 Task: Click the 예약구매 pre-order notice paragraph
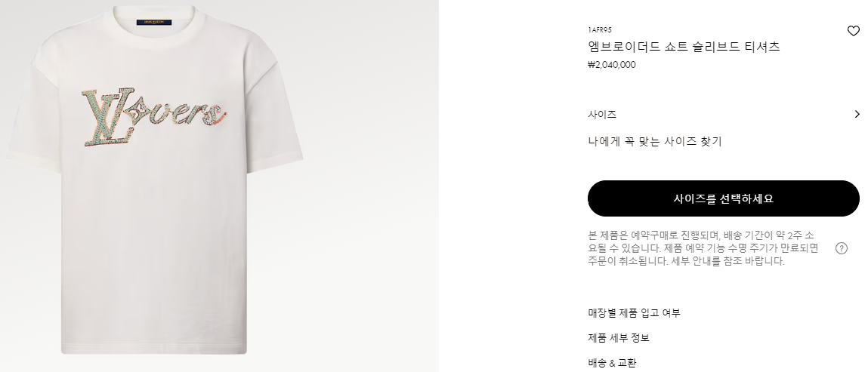click(703, 248)
